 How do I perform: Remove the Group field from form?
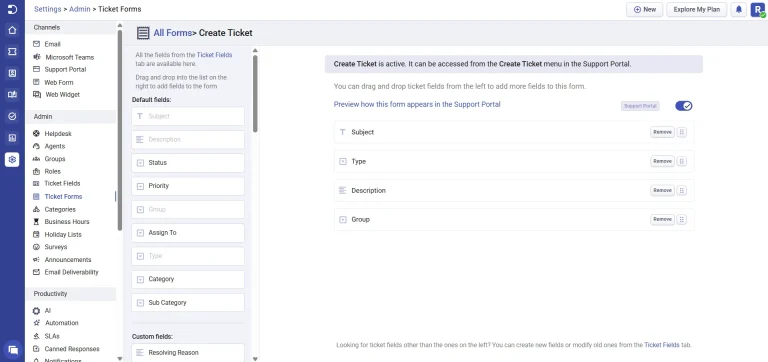coord(662,219)
